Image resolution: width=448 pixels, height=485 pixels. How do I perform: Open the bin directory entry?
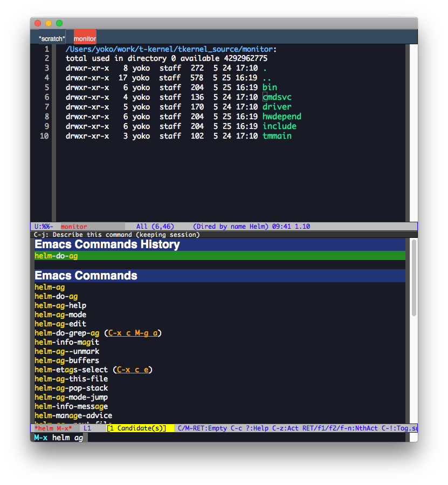coord(270,87)
